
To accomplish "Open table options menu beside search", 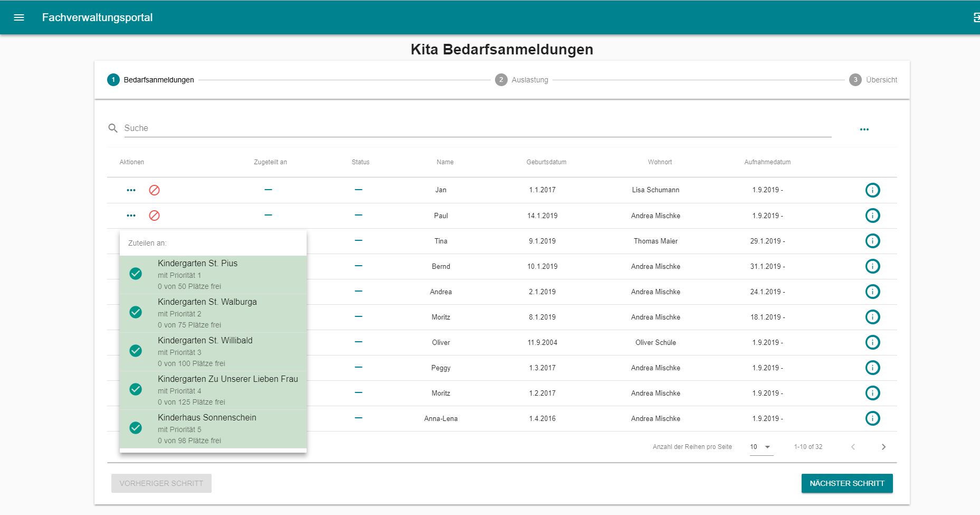I will tap(864, 129).
